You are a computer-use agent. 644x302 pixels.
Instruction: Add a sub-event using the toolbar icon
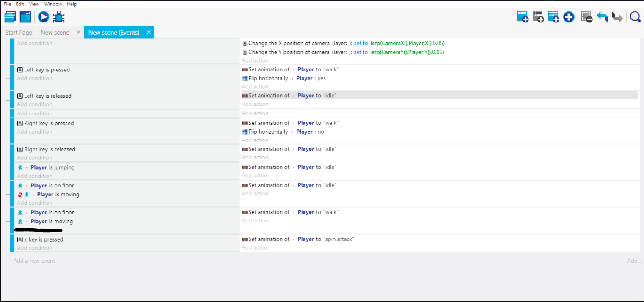tap(538, 17)
